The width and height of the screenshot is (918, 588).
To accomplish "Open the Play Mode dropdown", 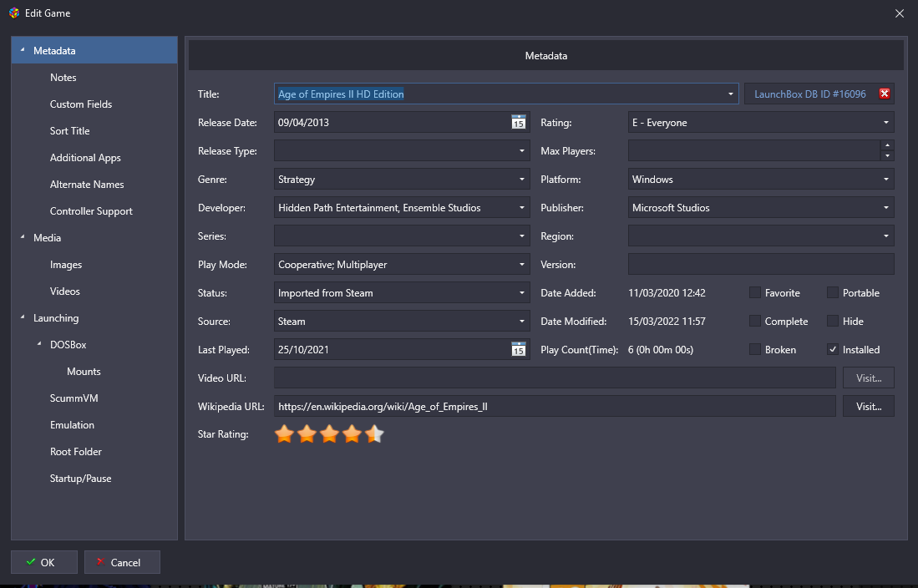I will pos(521,264).
